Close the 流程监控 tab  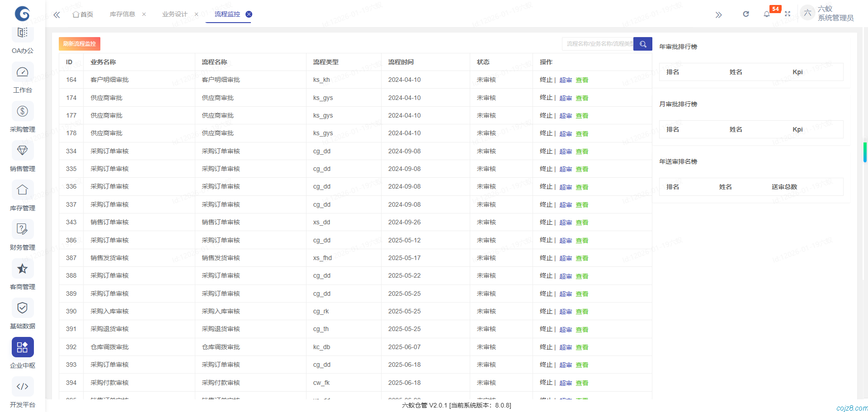pyautogui.click(x=249, y=14)
